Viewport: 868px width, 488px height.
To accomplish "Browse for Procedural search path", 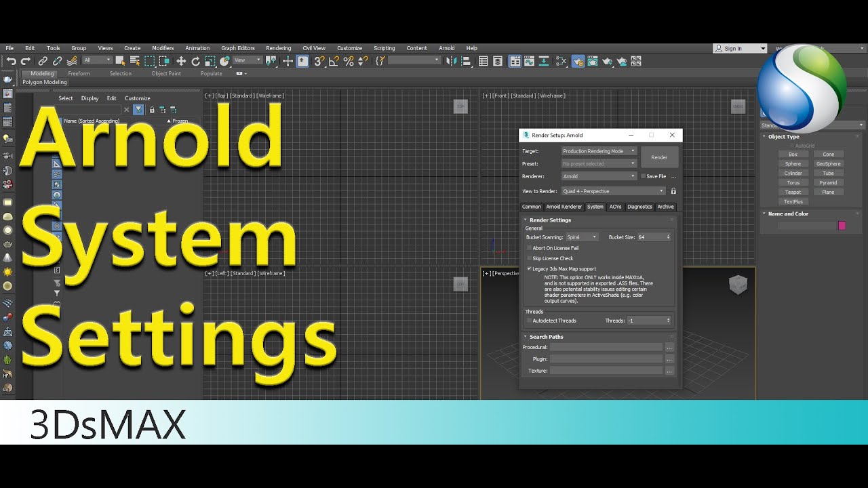I will (x=669, y=348).
